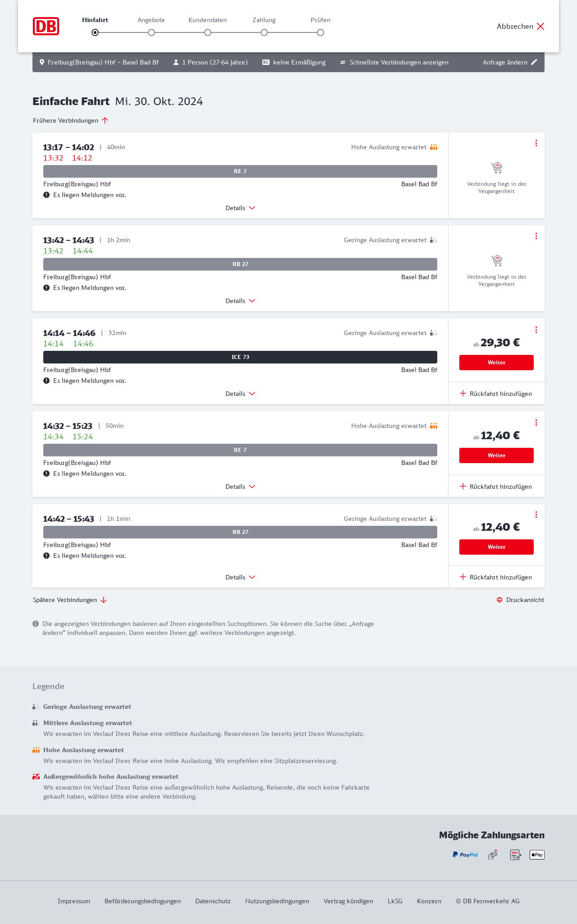This screenshot has width=577, height=924.
Task: Select the Angebote step marker
Action: click(x=151, y=32)
